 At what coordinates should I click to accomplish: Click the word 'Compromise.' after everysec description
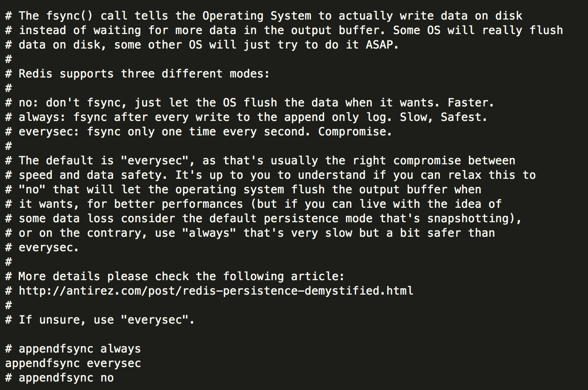pyautogui.click(x=355, y=132)
